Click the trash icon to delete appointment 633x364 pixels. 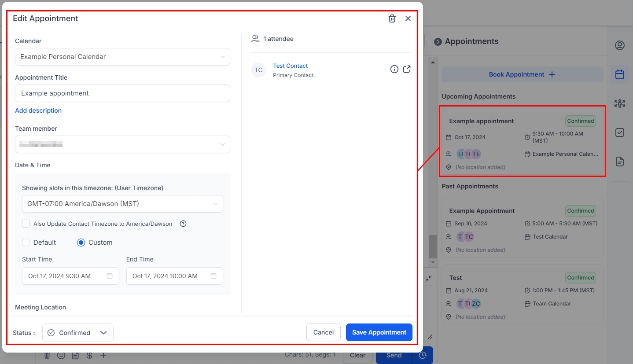click(392, 18)
